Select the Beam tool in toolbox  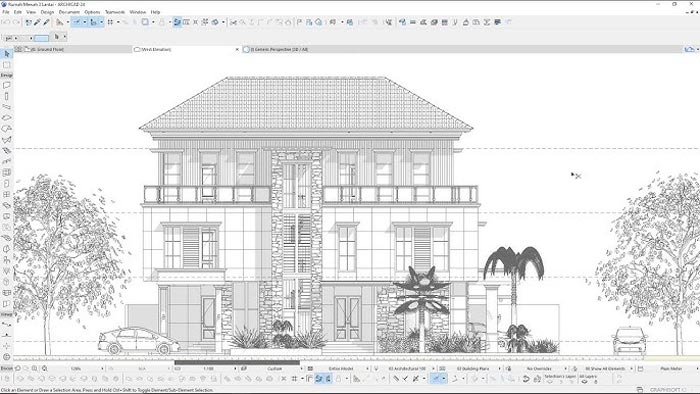pos(7,107)
